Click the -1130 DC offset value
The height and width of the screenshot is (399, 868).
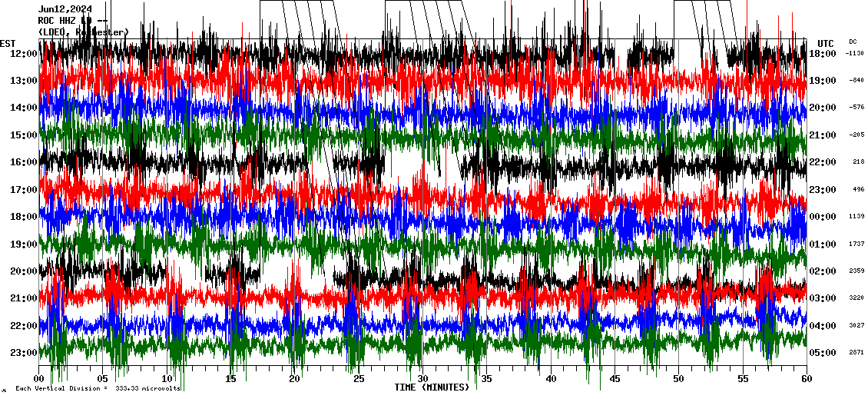click(854, 54)
